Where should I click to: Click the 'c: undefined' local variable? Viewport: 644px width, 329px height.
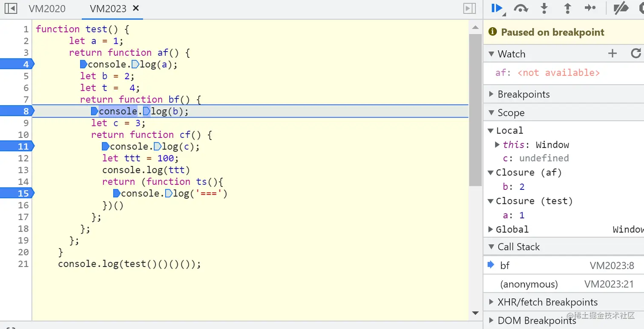coord(536,158)
